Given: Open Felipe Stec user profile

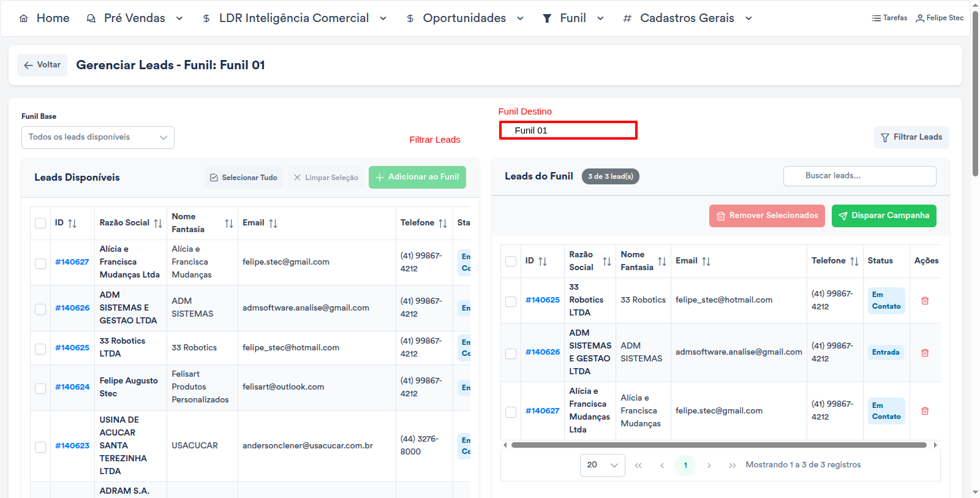Looking at the screenshot, I should click(940, 18).
